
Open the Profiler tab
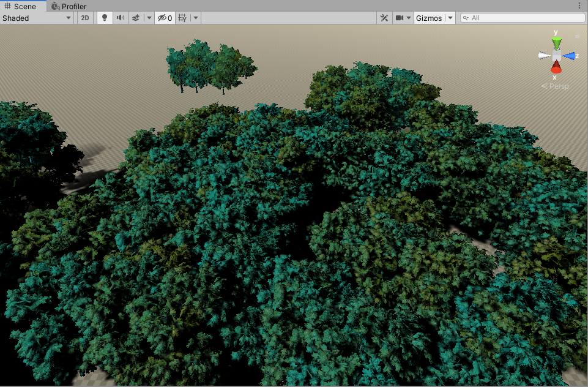coord(69,6)
